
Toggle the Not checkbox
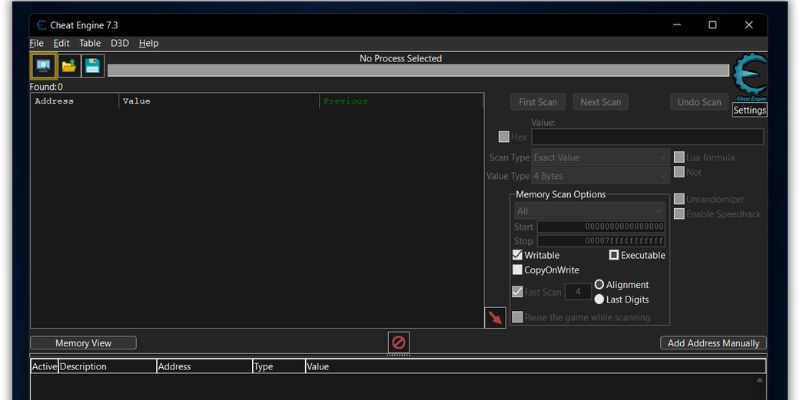(x=679, y=172)
